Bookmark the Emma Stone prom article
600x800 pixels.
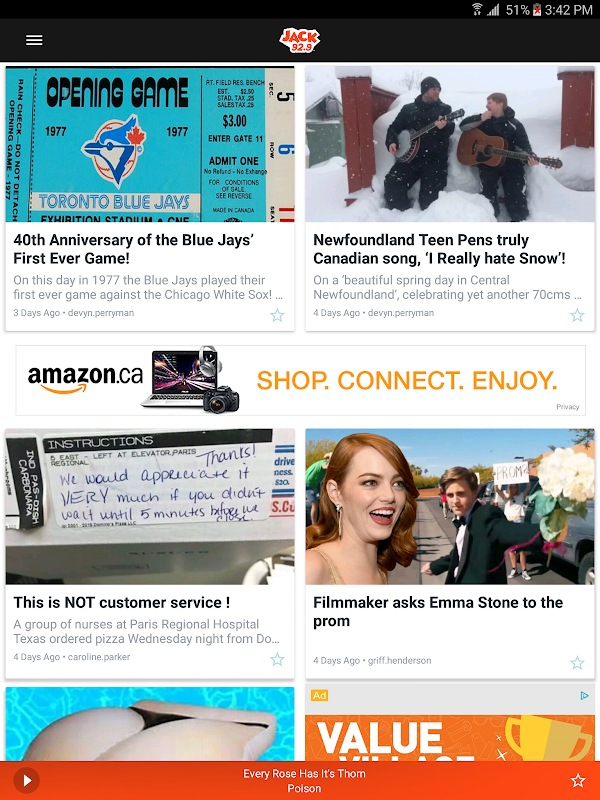[577, 663]
